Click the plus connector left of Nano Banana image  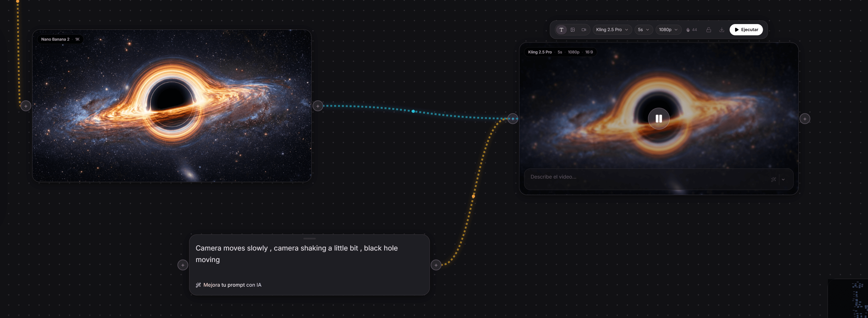26,106
